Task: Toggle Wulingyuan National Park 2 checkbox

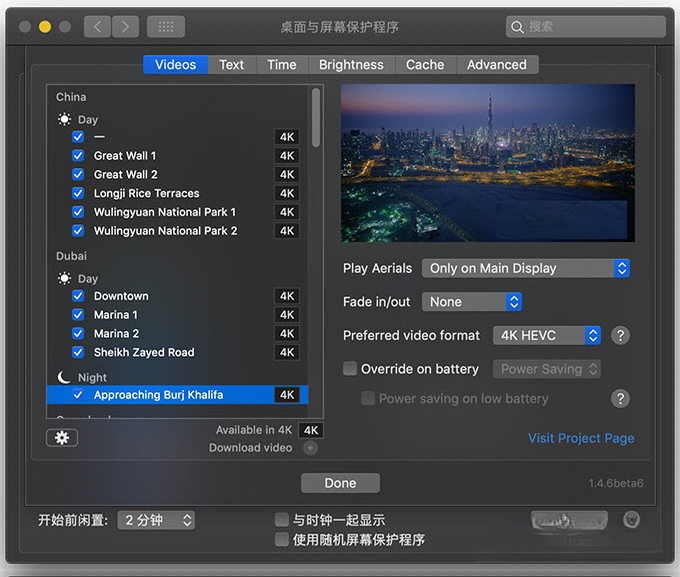Action: pos(78,230)
